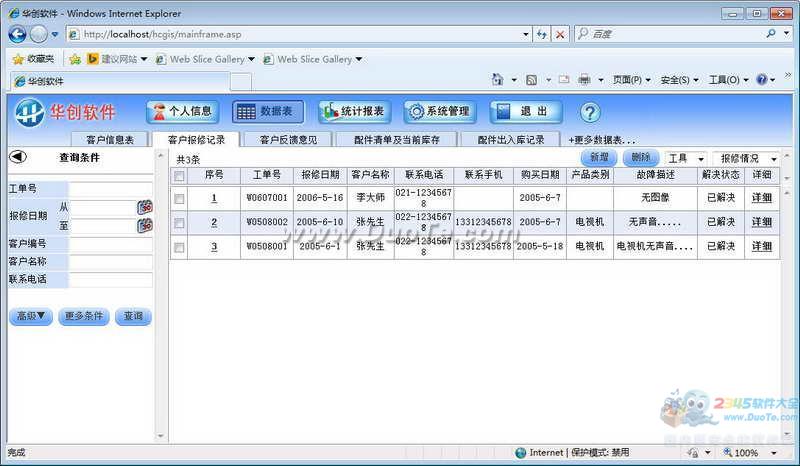This screenshot has height=466, width=800.
Task: Click the zoom magnifier icon in the status bar
Action: pyautogui.click(x=728, y=452)
